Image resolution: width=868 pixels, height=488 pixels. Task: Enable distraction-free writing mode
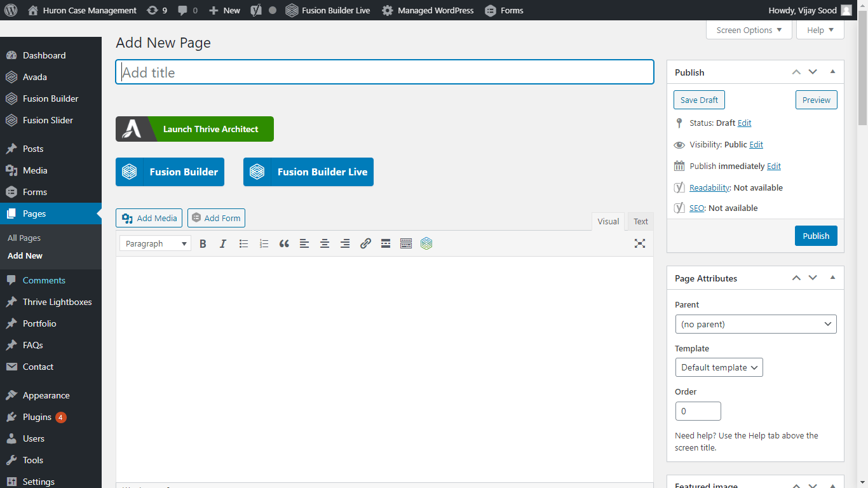tap(640, 243)
